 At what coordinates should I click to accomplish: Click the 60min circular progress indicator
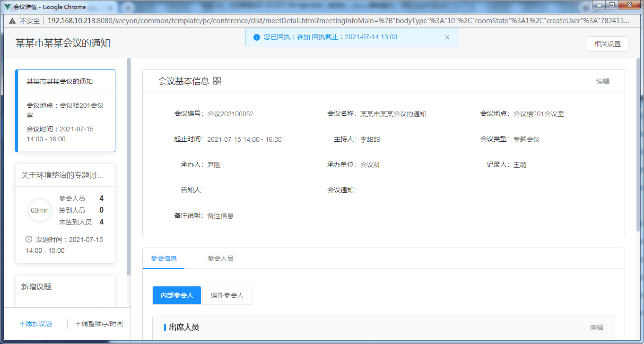click(40, 210)
